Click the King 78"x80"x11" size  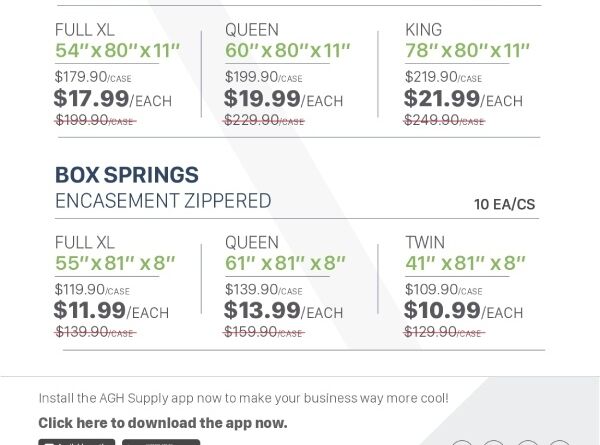click(466, 50)
